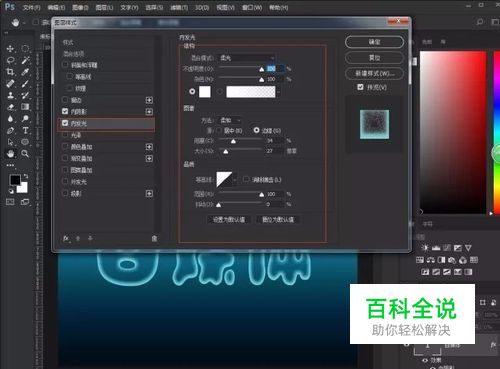Image resolution: width=500 pixels, height=369 pixels.
Task: Select the Lasso tool
Action: point(10,60)
